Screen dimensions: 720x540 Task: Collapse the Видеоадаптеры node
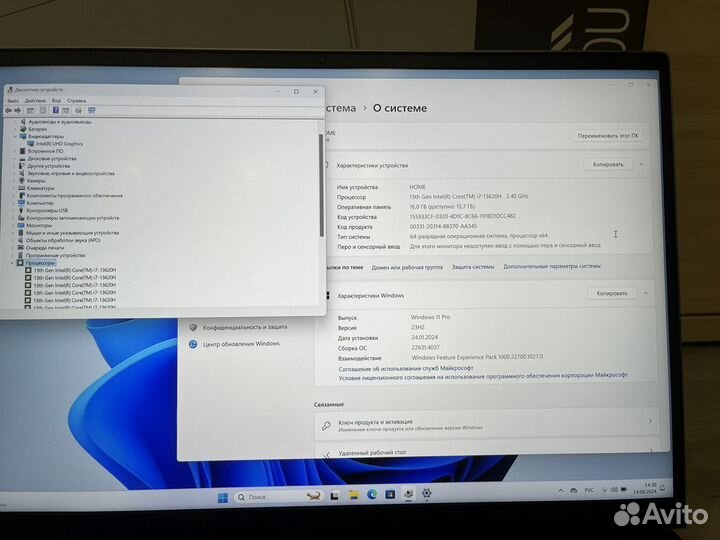[x=15, y=136]
